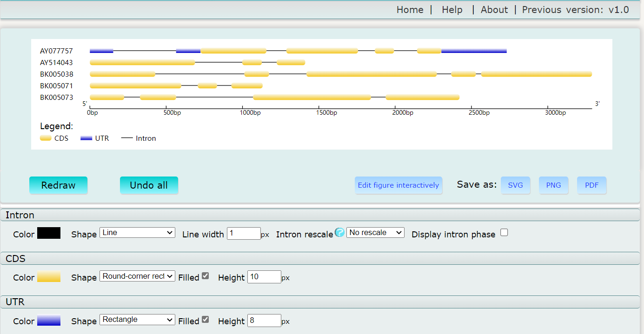
Task: Click the 1000bp axis label
Action: coord(250,113)
